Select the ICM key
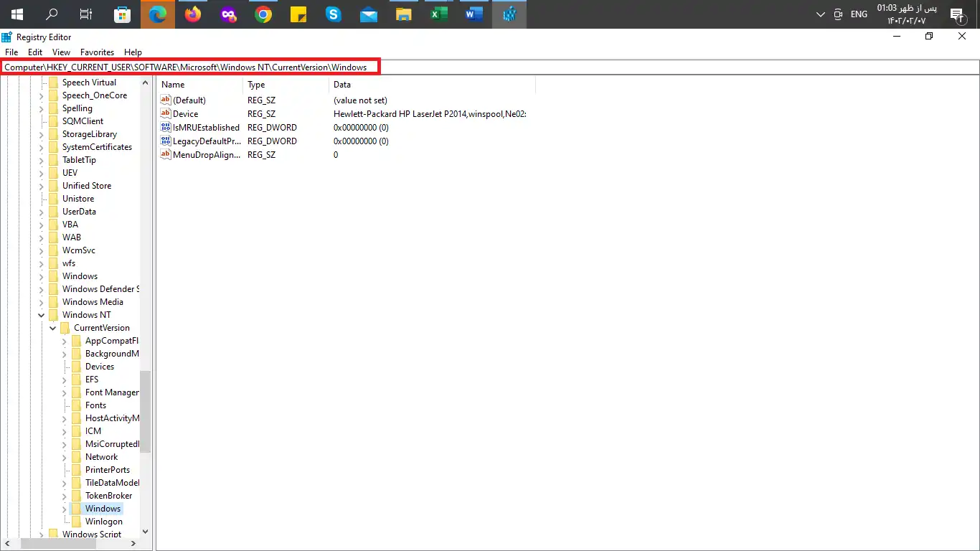Image resolution: width=980 pixels, height=551 pixels. pos(93,431)
